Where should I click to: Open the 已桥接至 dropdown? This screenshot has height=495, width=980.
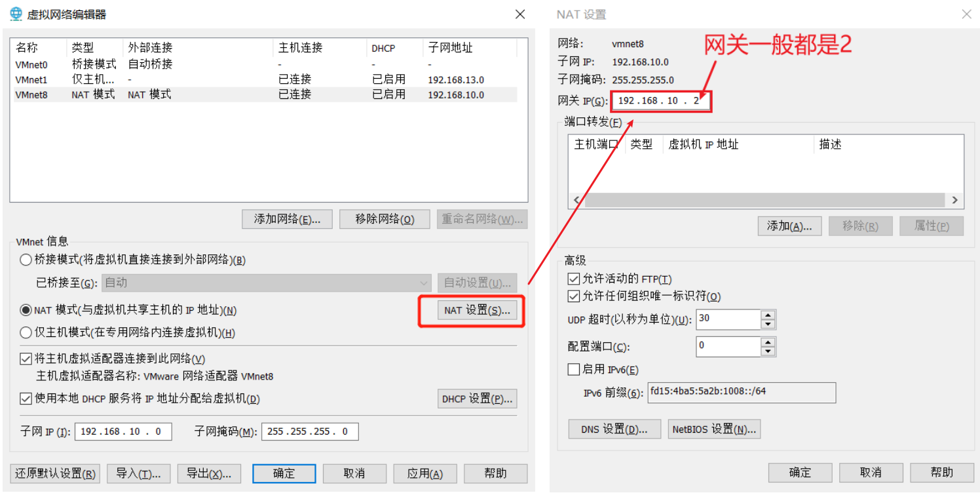(266, 283)
